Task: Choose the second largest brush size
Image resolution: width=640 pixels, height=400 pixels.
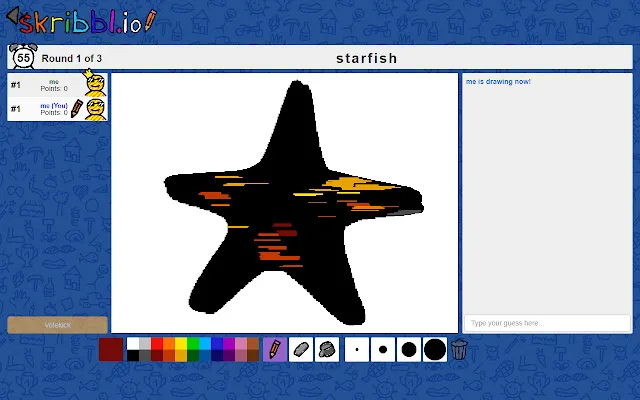Action: (408, 349)
